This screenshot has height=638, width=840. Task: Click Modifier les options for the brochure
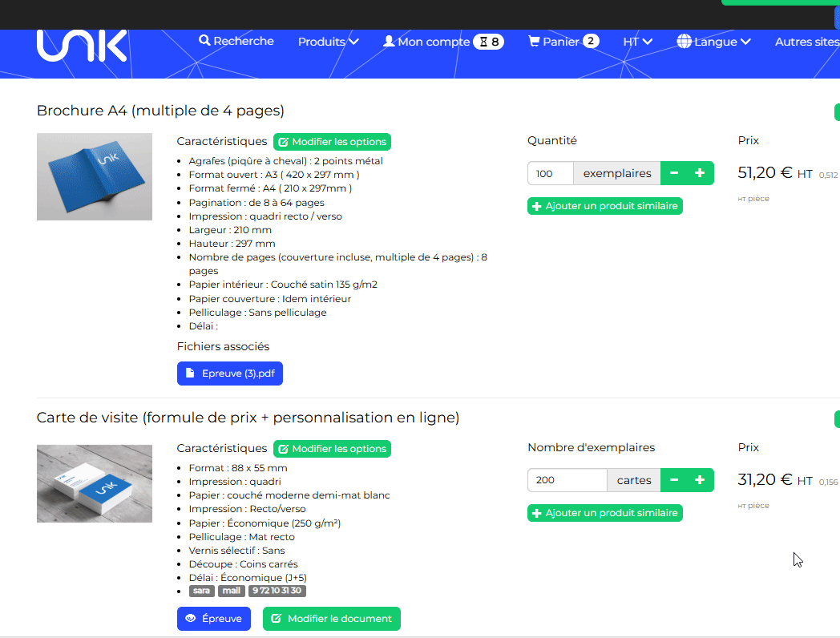pyautogui.click(x=332, y=142)
